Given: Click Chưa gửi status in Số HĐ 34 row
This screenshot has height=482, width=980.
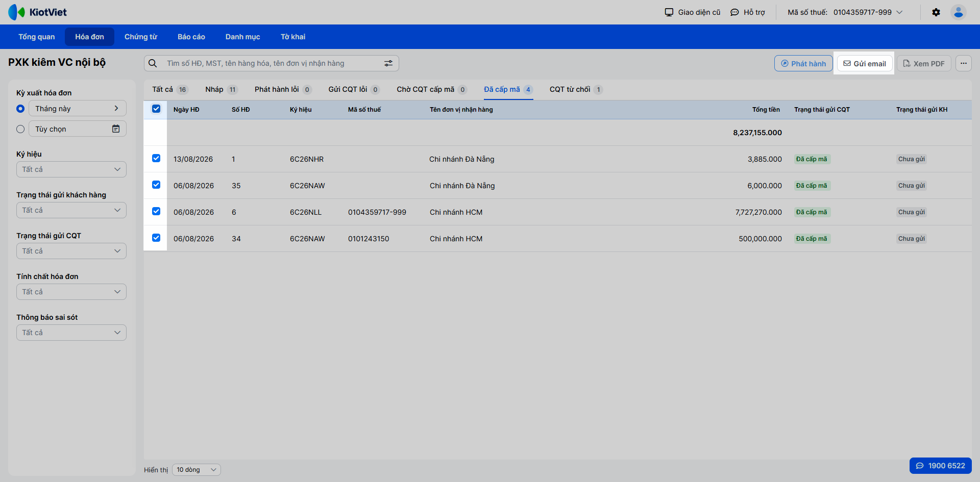Looking at the screenshot, I should 912,239.
